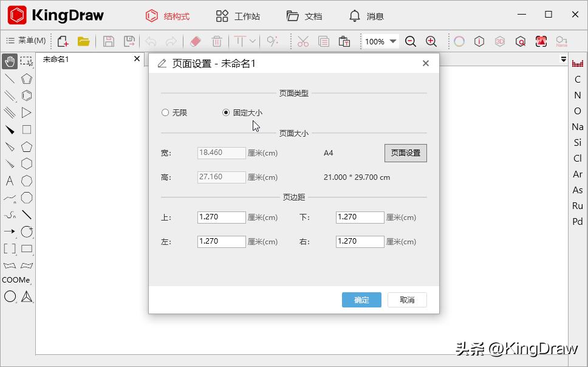Edit the top margin input field
Screen dimensions: 588x367
221,217
